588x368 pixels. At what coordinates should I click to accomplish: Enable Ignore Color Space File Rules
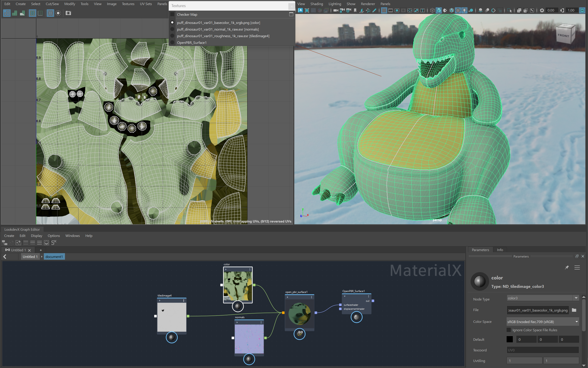tap(509, 330)
